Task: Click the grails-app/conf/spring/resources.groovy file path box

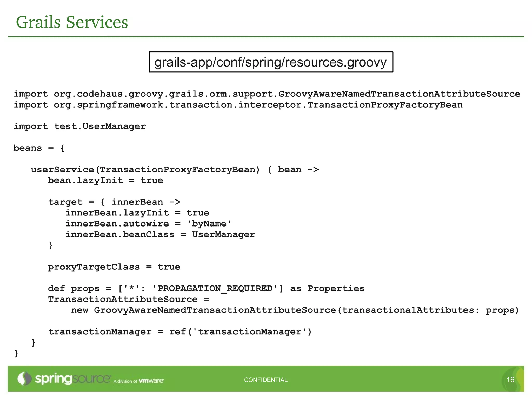Action: 271,62
